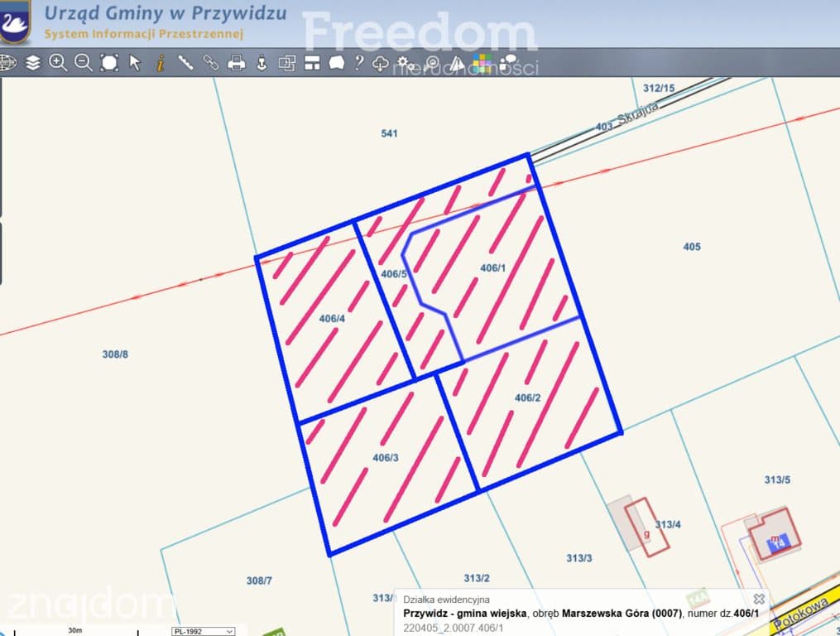840x636 pixels.
Task: Click parcel label 313/2 on map
Action: click(477, 578)
